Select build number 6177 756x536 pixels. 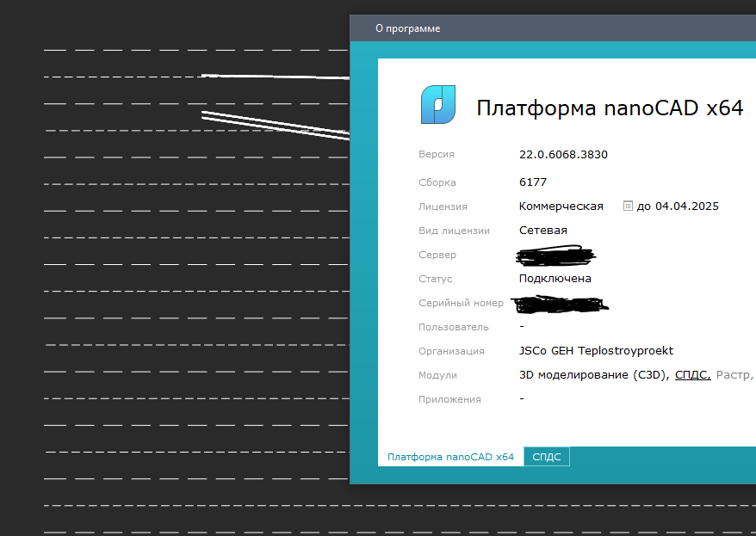(533, 182)
